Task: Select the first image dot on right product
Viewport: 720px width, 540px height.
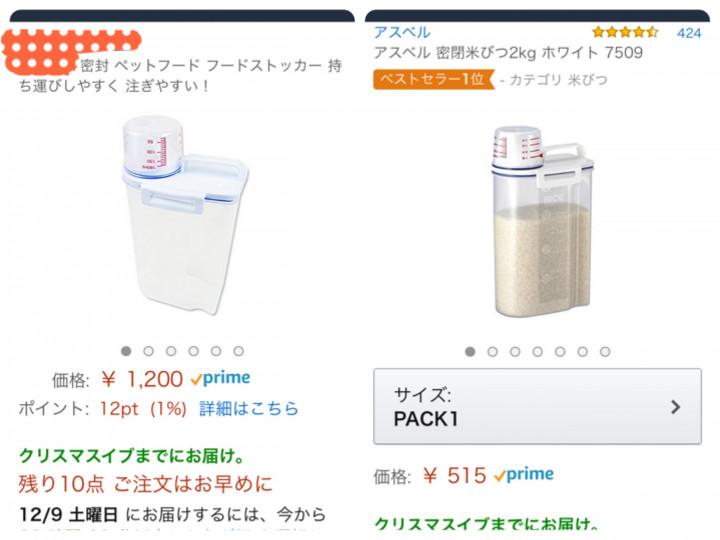Action: click(x=470, y=352)
